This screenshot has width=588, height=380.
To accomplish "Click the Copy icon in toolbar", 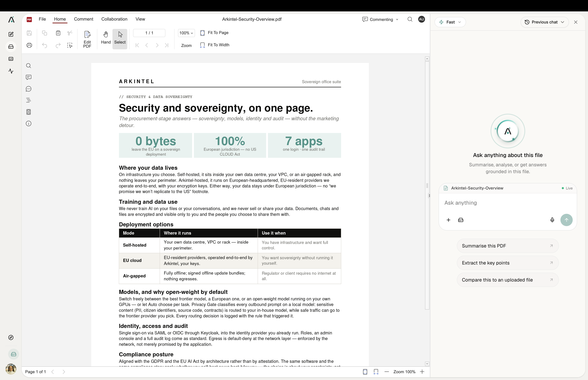I will (x=44, y=33).
